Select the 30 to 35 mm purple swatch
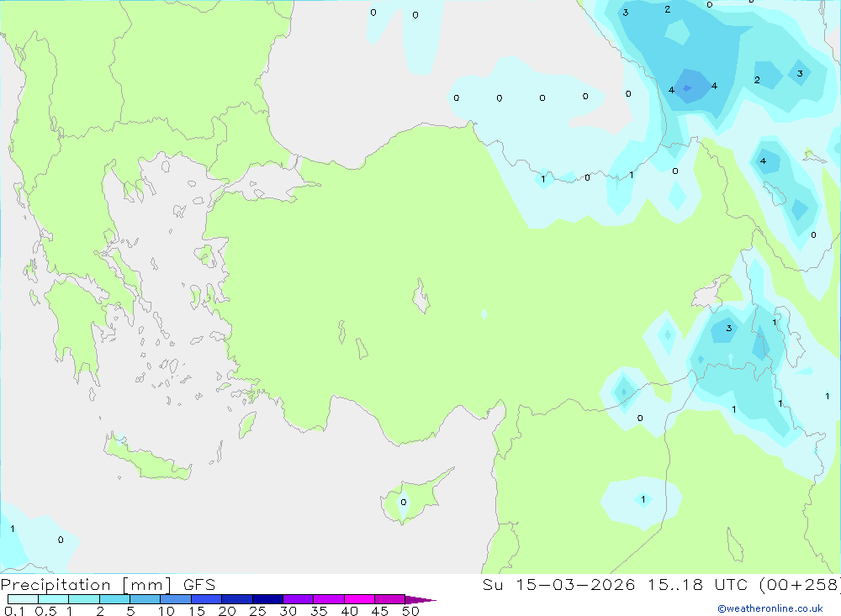 coord(299,599)
